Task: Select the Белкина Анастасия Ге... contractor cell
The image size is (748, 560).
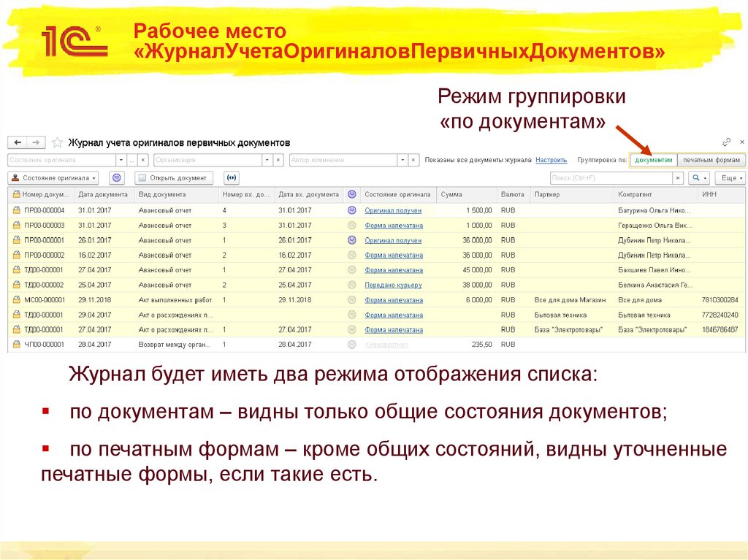Action: pos(655,285)
